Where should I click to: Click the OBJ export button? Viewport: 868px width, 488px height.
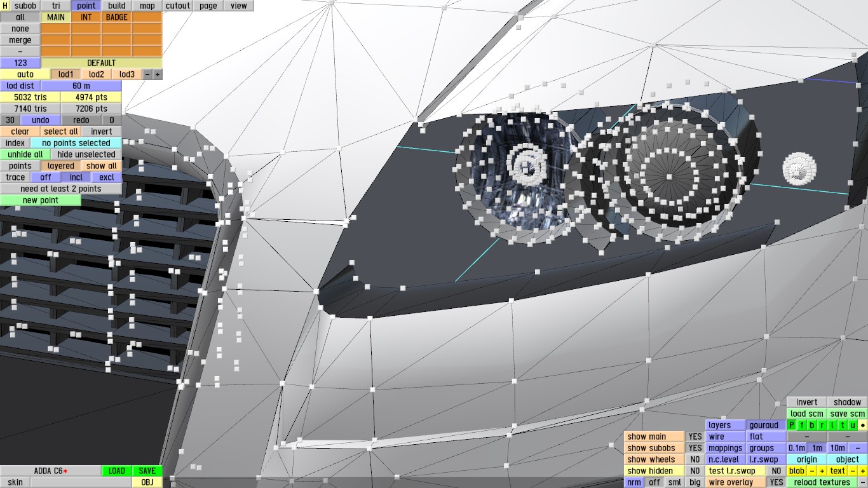point(147,482)
